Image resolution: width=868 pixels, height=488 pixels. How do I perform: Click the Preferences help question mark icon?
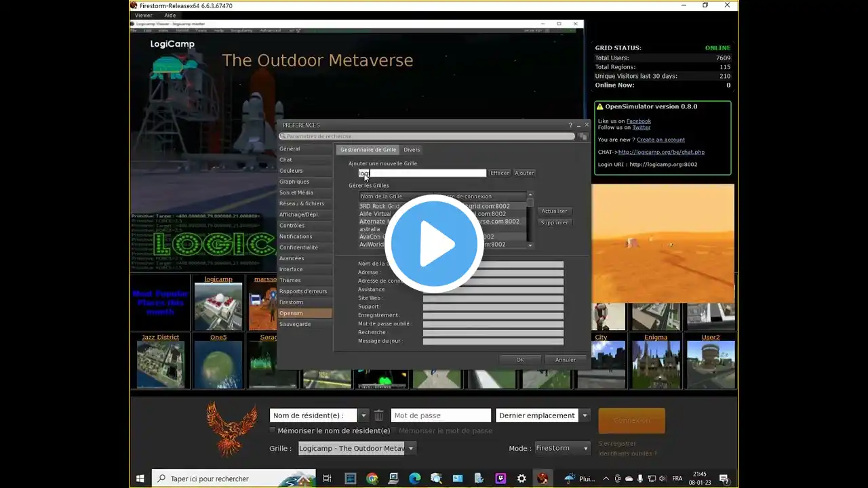[570, 125]
